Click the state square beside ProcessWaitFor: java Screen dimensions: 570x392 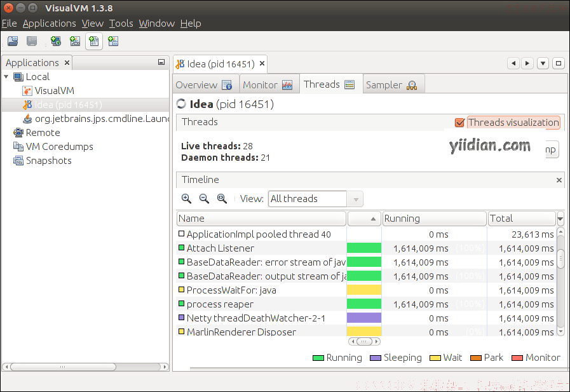pos(181,290)
